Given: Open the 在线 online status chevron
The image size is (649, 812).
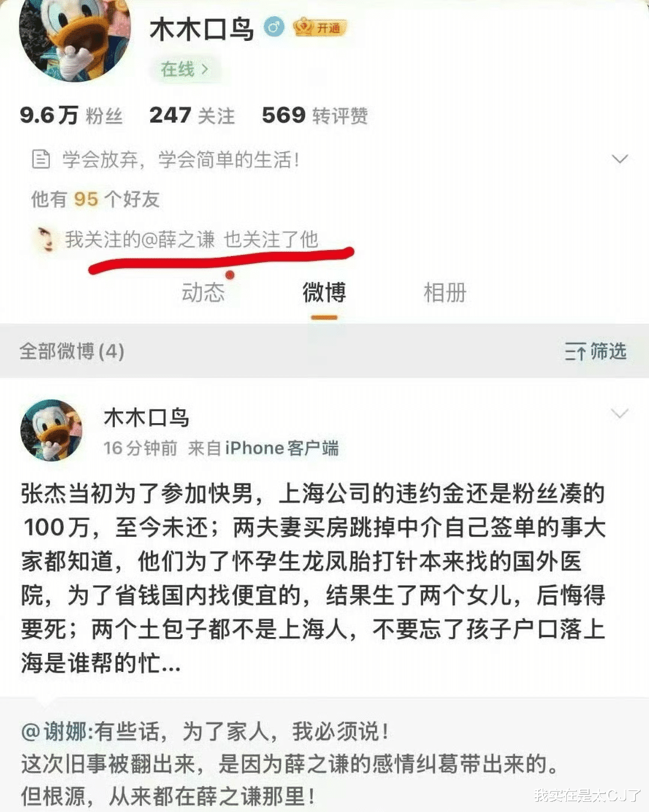Looking at the screenshot, I should click(x=185, y=69).
